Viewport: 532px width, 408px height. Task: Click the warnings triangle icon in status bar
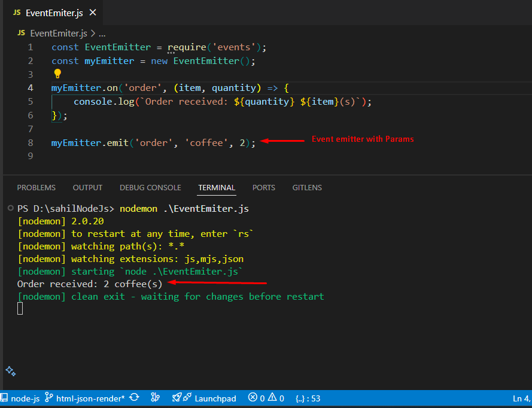(272, 398)
